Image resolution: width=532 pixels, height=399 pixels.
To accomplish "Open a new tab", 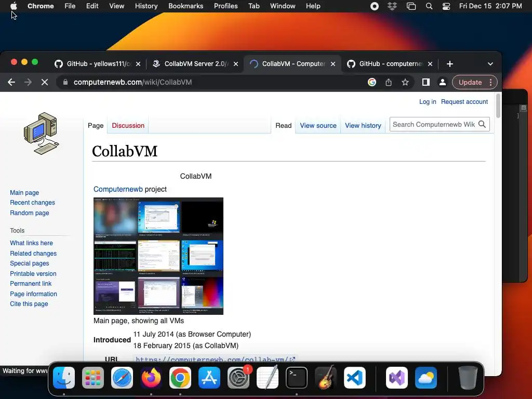I will tap(449, 64).
